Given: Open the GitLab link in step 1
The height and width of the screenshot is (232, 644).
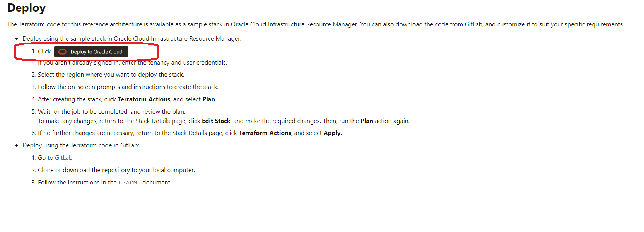Looking at the screenshot, I should tap(63, 158).
